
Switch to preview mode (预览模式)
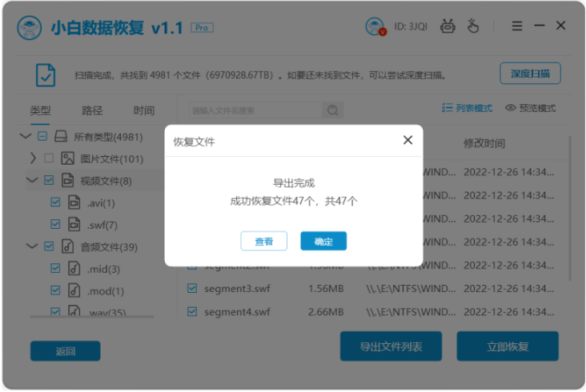(x=530, y=108)
